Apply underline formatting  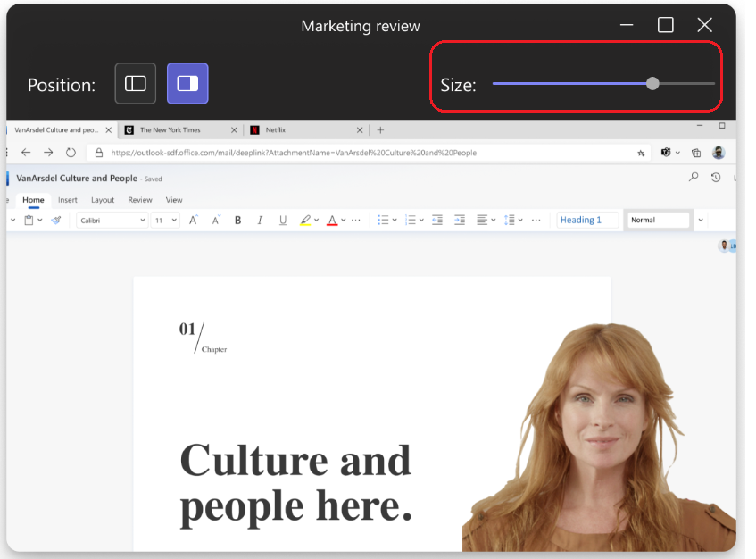tap(284, 220)
